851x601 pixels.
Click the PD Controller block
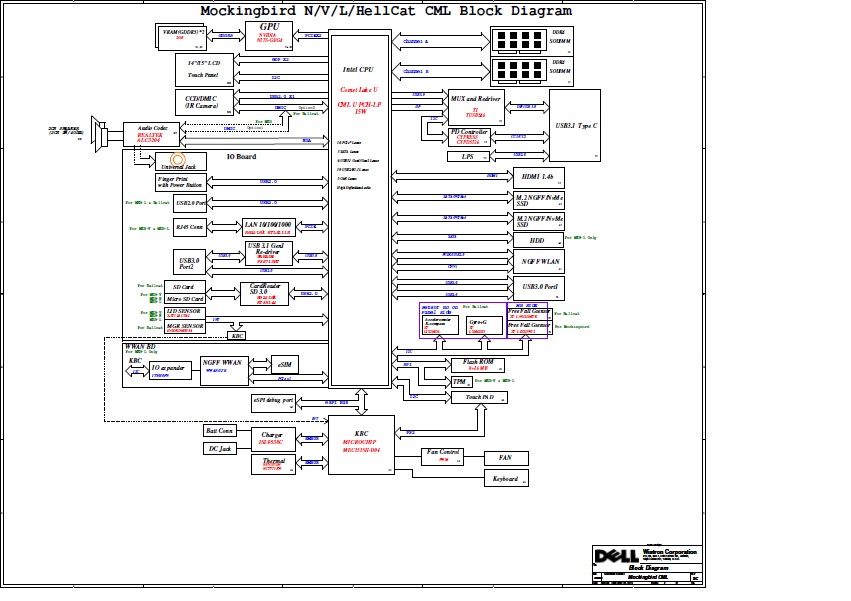[x=469, y=137]
